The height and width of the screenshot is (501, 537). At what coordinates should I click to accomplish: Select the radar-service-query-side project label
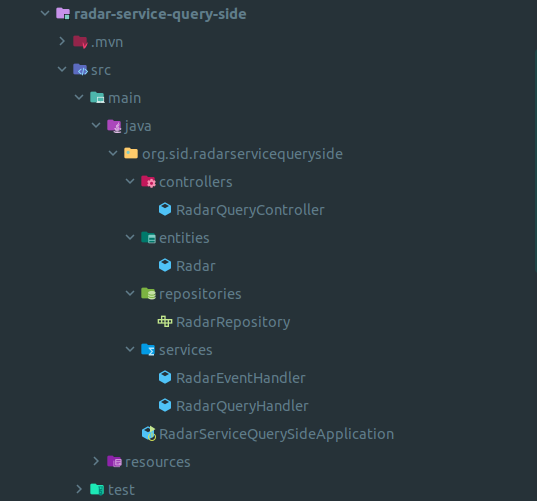point(160,14)
